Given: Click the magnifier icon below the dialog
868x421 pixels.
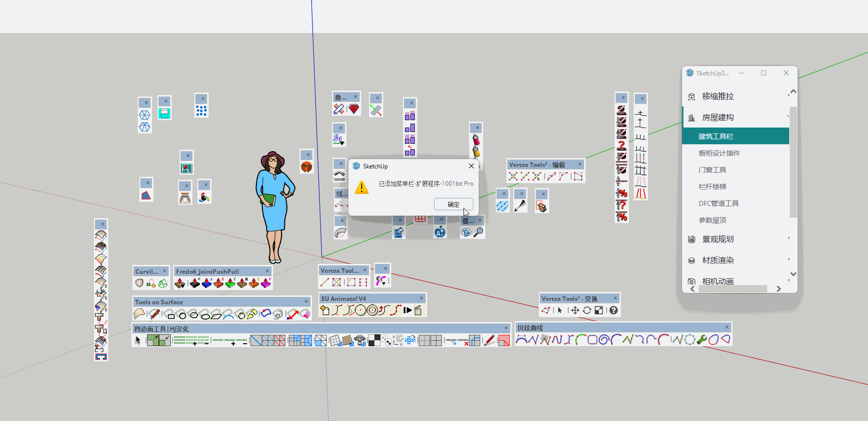Looking at the screenshot, I should [478, 232].
